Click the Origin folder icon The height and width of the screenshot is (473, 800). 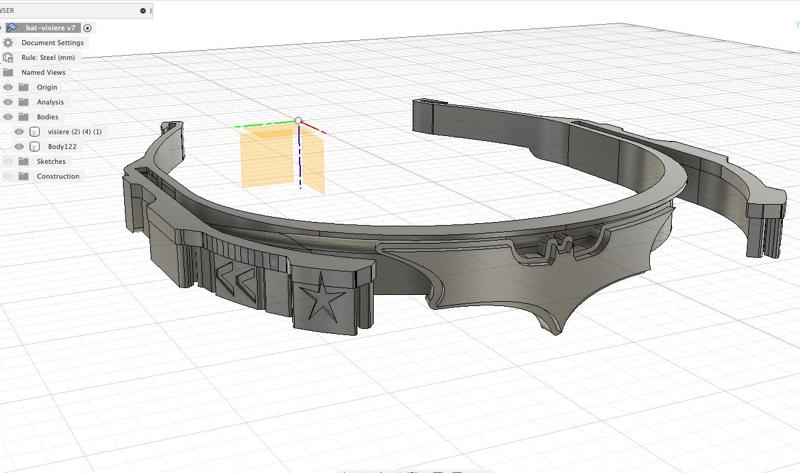[x=23, y=87]
